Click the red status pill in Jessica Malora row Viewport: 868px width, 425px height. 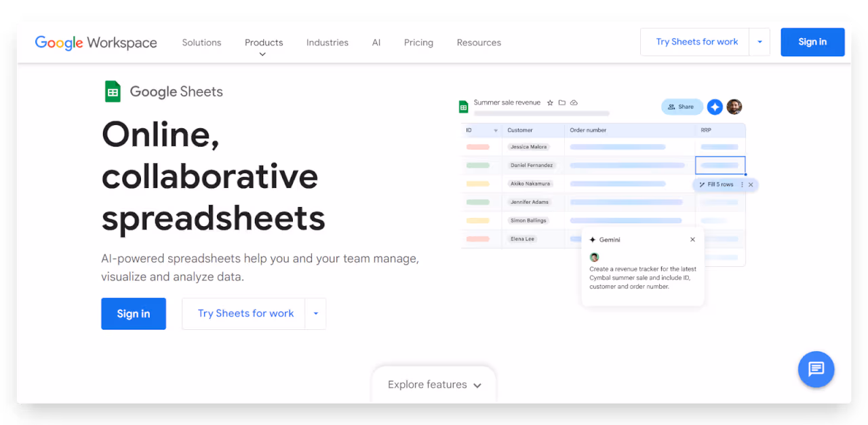(478, 147)
